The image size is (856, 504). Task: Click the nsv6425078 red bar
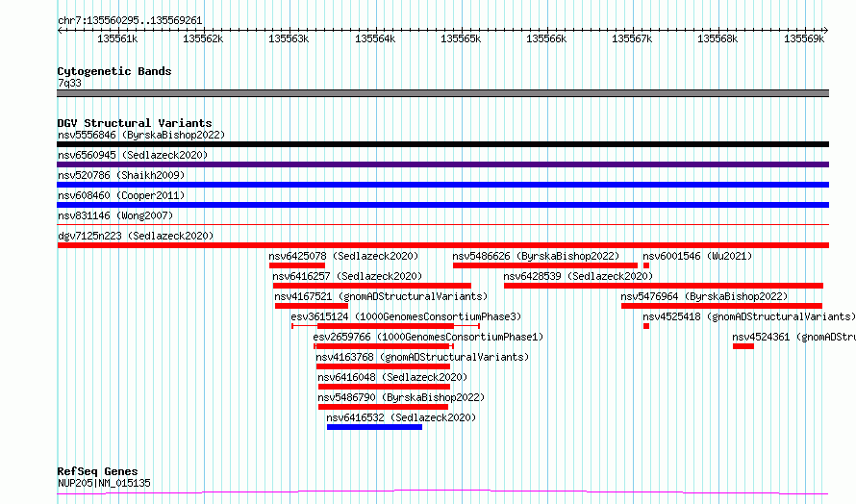[x=297, y=265]
